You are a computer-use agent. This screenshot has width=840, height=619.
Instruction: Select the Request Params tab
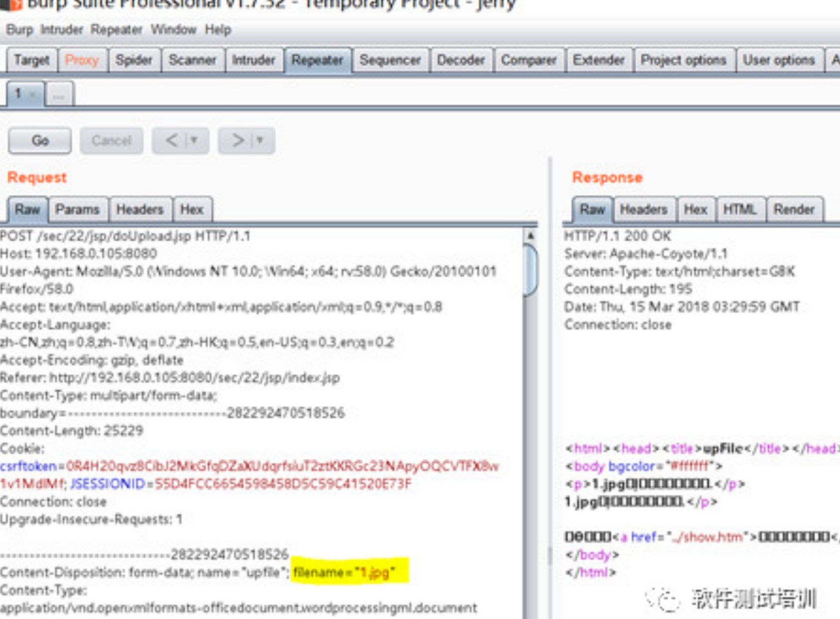[x=77, y=209]
